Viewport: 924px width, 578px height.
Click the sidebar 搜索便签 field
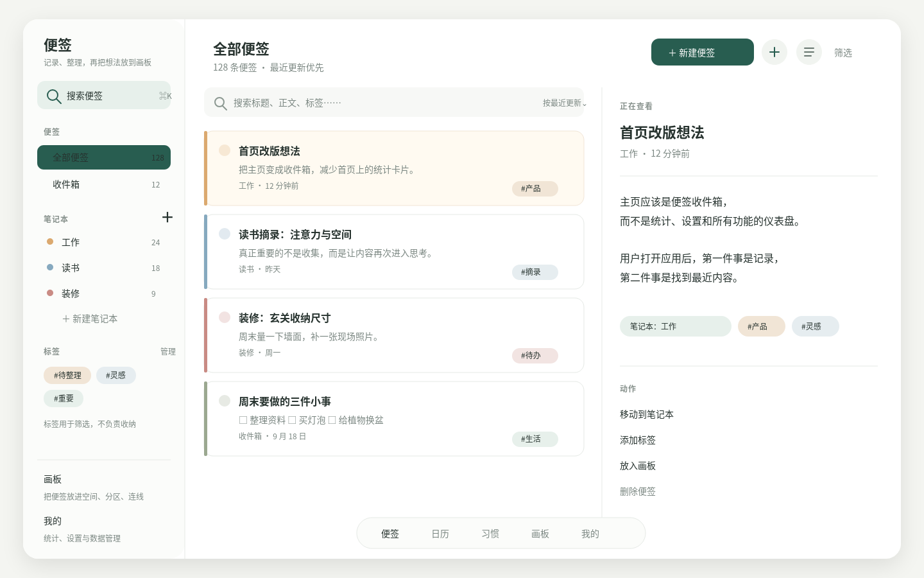(x=104, y=95)
